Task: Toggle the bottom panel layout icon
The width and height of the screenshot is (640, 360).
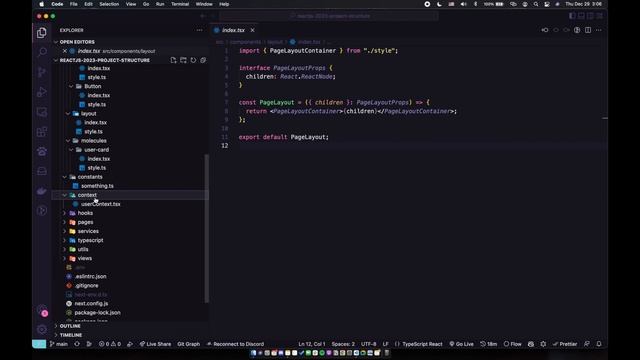Action: point(581,16)
